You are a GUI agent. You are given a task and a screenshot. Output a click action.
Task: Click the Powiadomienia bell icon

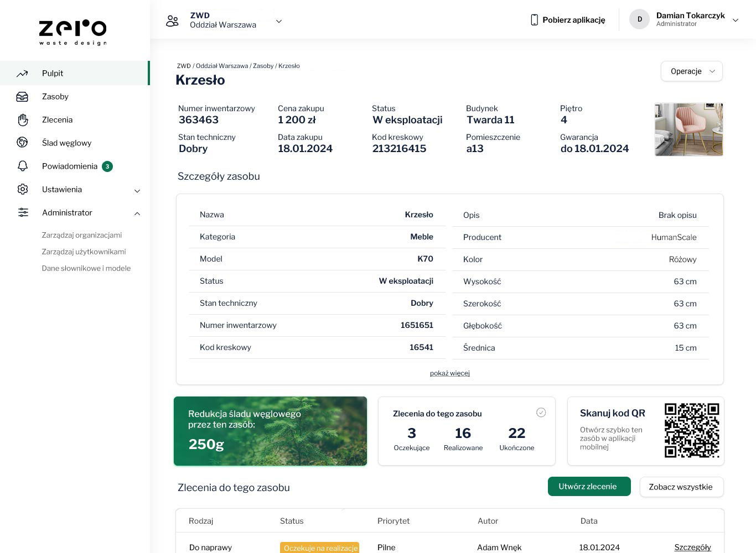(23, 166)
